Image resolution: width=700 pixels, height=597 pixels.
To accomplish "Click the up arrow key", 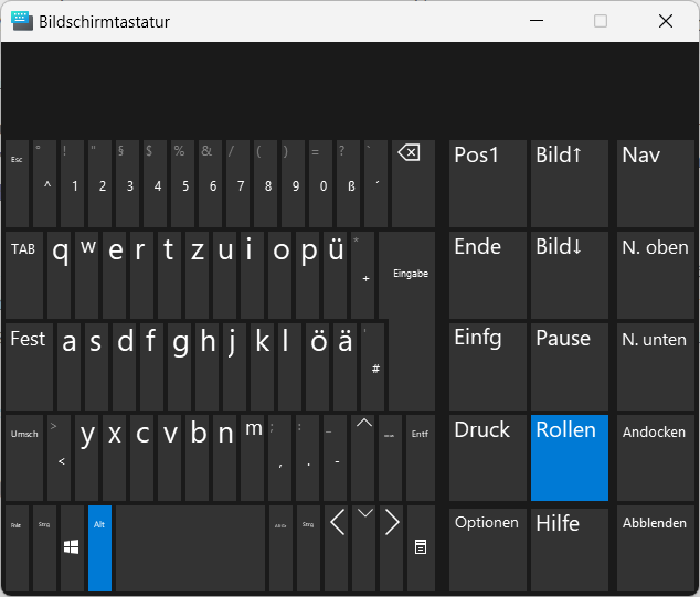I will coord(363,458).
